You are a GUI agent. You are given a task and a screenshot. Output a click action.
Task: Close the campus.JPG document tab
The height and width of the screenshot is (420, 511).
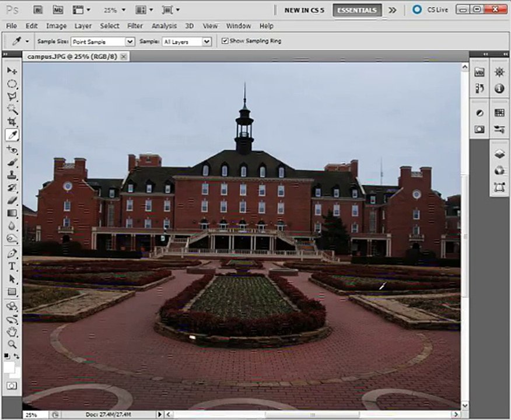pyautogui.click(x=124, y=57)
